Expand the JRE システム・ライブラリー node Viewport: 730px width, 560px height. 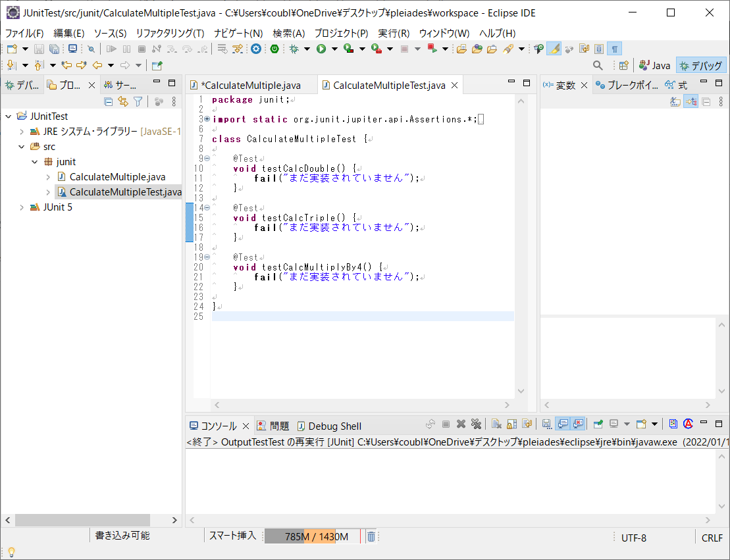point(22,132)
